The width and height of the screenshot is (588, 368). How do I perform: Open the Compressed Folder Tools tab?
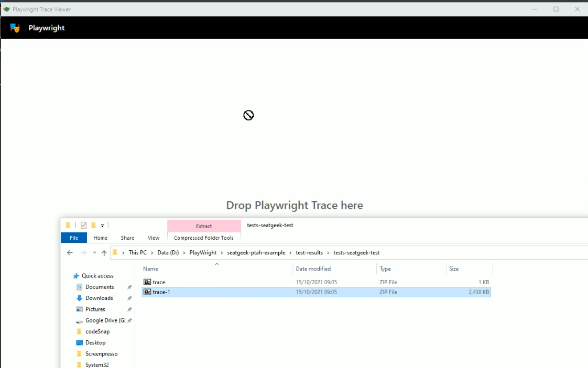coord(203,237)
